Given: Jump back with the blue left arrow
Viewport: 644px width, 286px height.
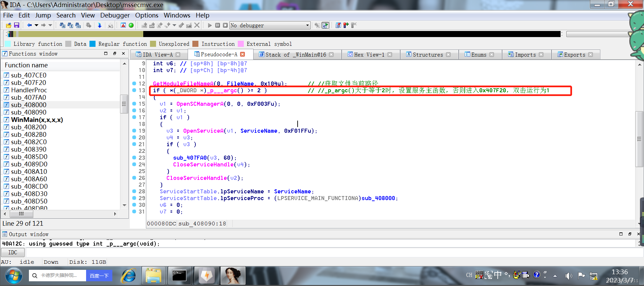Looking at the screenshot, I should click(29, 25).
